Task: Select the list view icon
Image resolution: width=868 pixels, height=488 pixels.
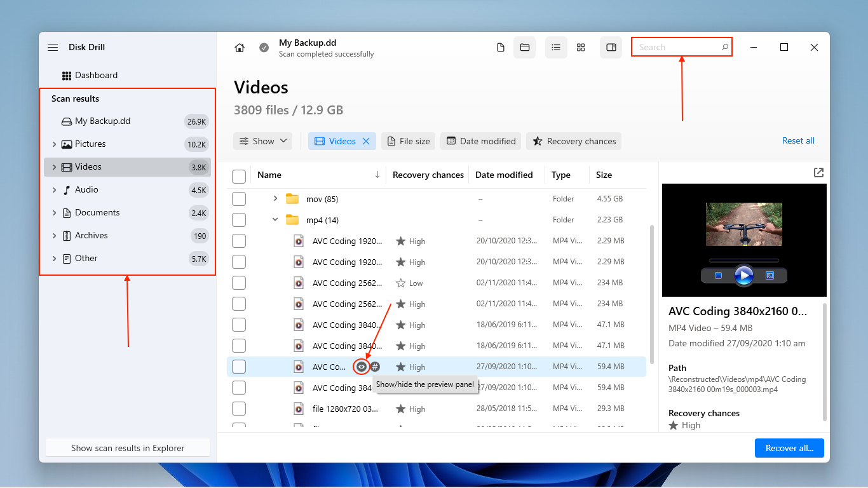Action: pos(556,47)
